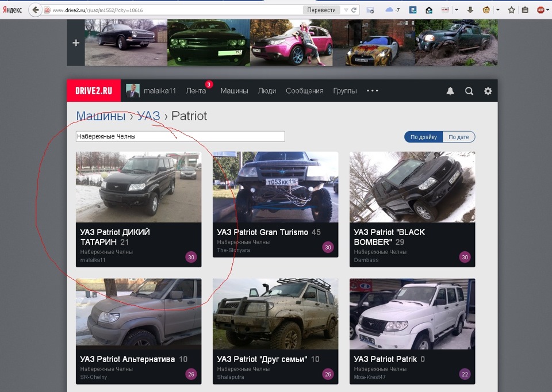Open the malaika11 username menu item
Screen dimensions: 552x392
click(x=160, y=91)
